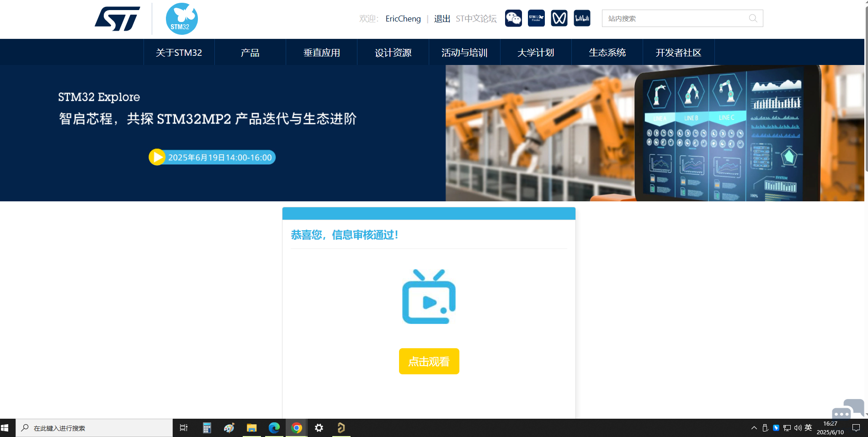Click the butterfly-shaped app icon in header

pos(559,18)
